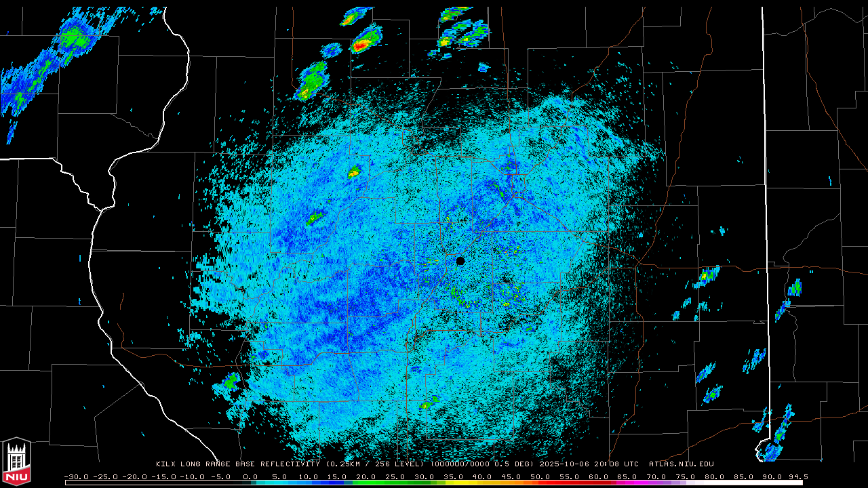Click the '35.0' label on the reflectivity scale

[454, 476]
